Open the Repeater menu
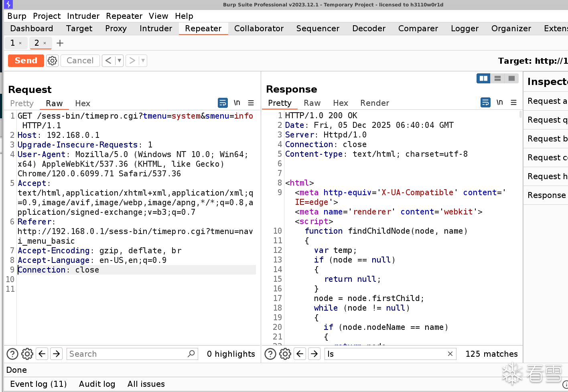 point(124,16)
